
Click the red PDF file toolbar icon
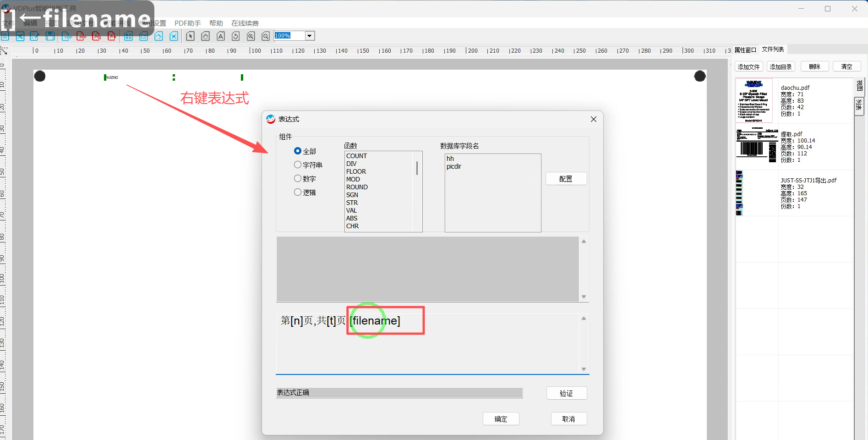click(82, 36)
